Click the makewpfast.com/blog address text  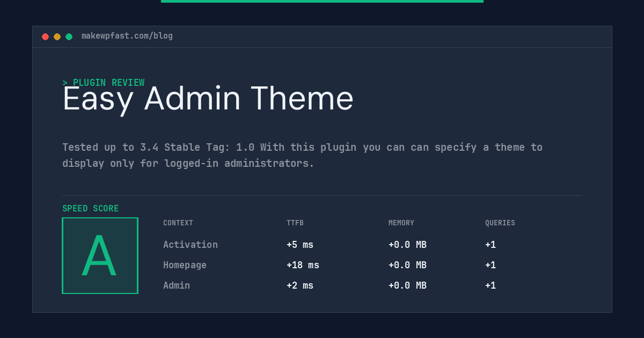127,36
